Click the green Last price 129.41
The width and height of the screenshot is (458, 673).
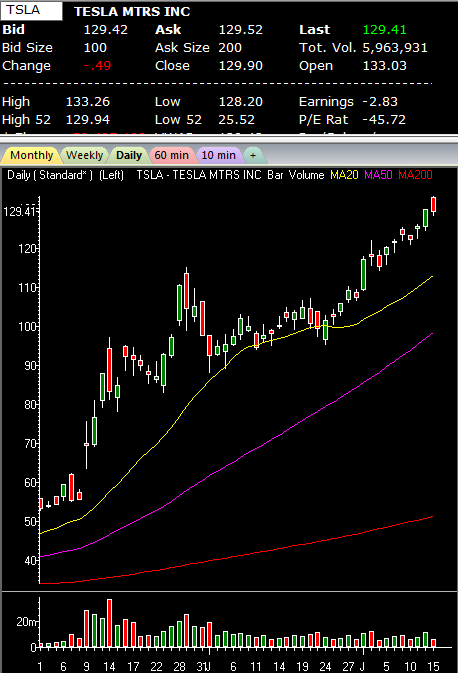pyautogui.click(x=385, y=30)
